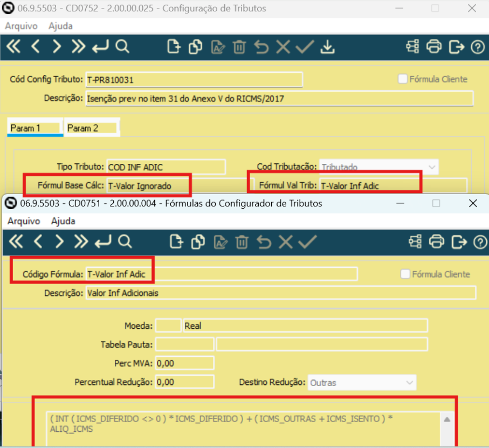Click Tabela Pauta code field
Image resolution: width=489 pixels, height=448 pixels.
coord(184,344)
